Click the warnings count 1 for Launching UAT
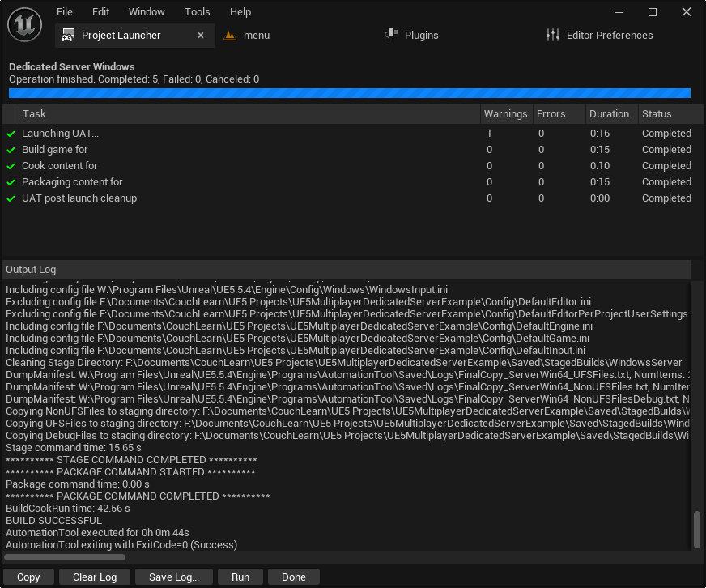This screenshot has height=588, width=706. [489, 134]
